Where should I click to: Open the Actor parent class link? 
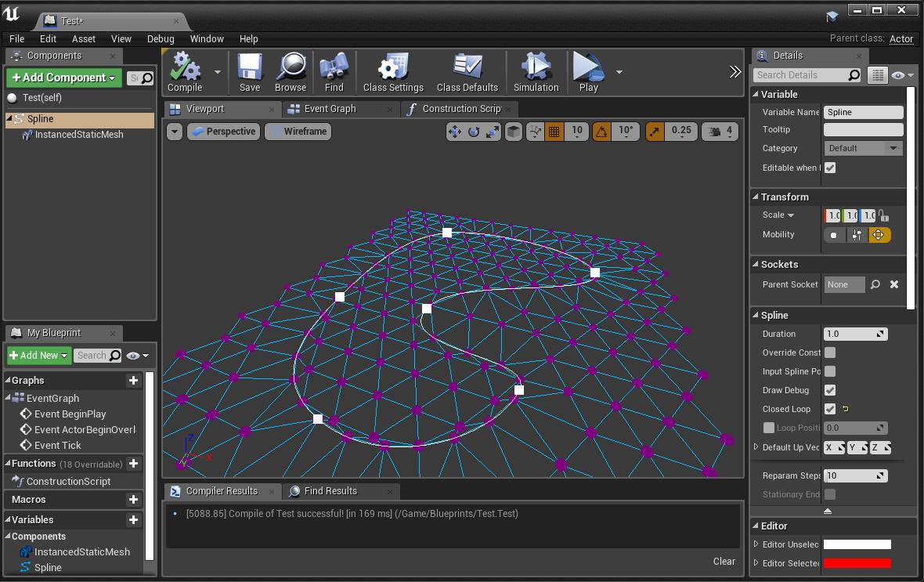point(901,38)
